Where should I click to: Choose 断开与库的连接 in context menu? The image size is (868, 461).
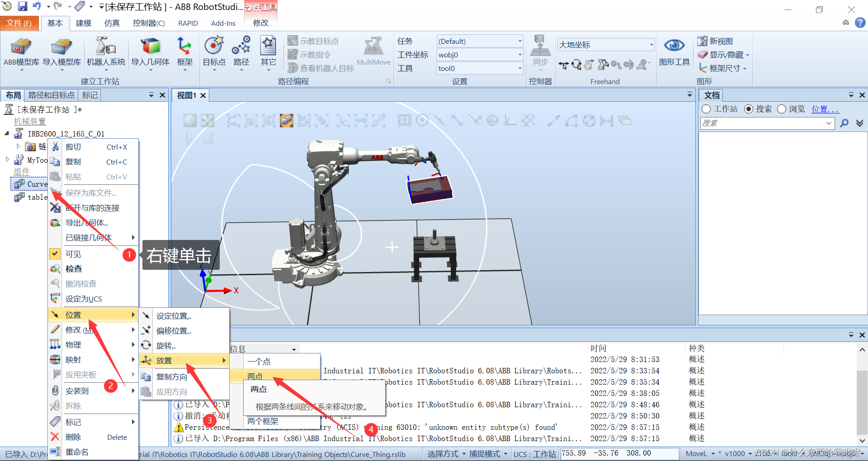click(94, 208)
